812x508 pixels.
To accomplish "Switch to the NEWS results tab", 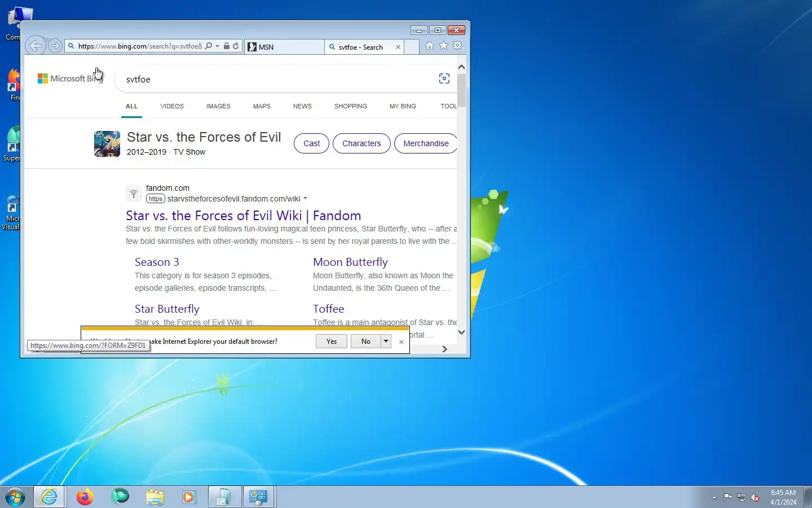I will [302, 106].
